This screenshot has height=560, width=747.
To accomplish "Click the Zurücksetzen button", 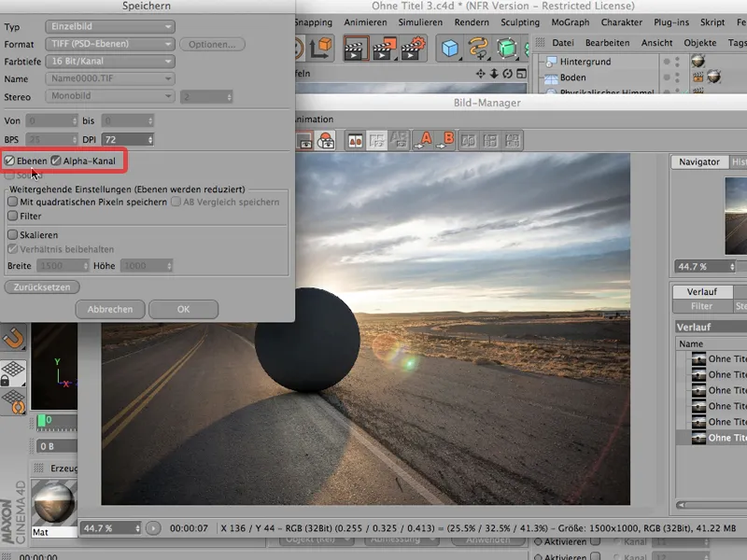I will click(x=43, y=287).
